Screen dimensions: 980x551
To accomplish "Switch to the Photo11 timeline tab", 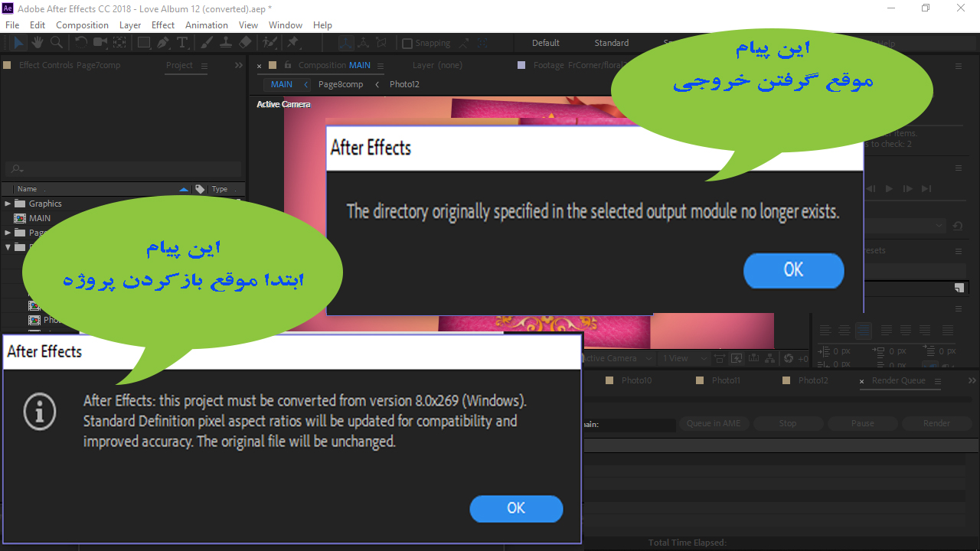I will [726, 380].
